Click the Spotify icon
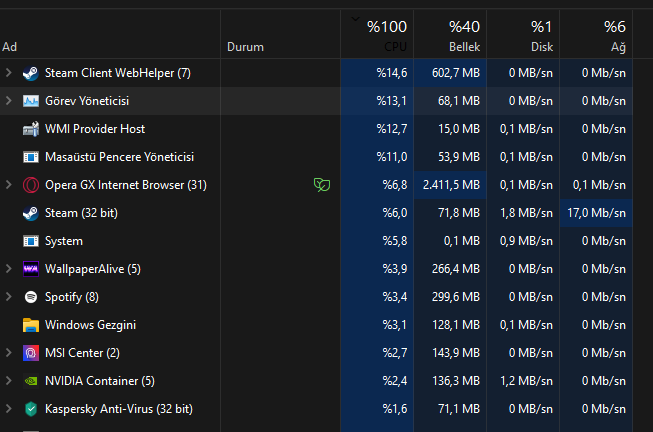The height and width of the screenshot is (432, 653). 31,297
